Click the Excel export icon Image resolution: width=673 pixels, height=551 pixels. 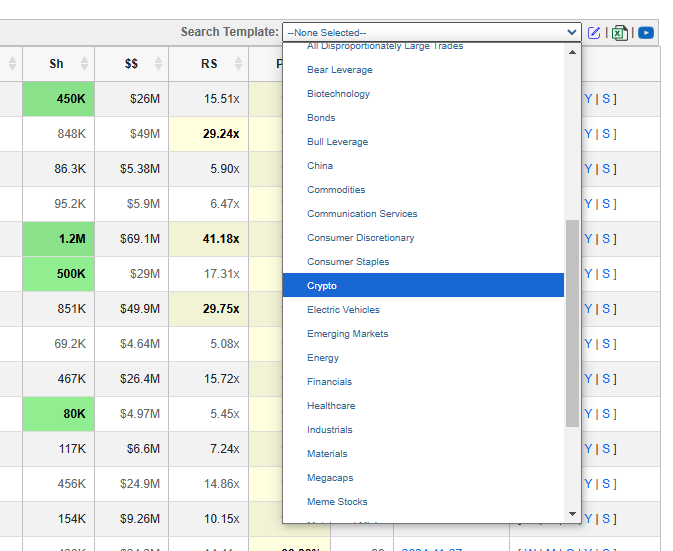click(x=619, y=33)
